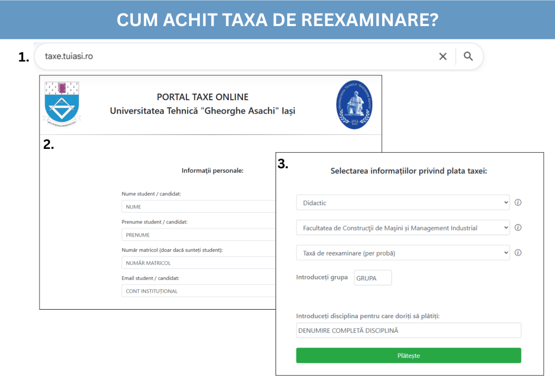This screenshot has height=392, width=555.
Task: Click the blue university crest logo
Action: [62, 103]
